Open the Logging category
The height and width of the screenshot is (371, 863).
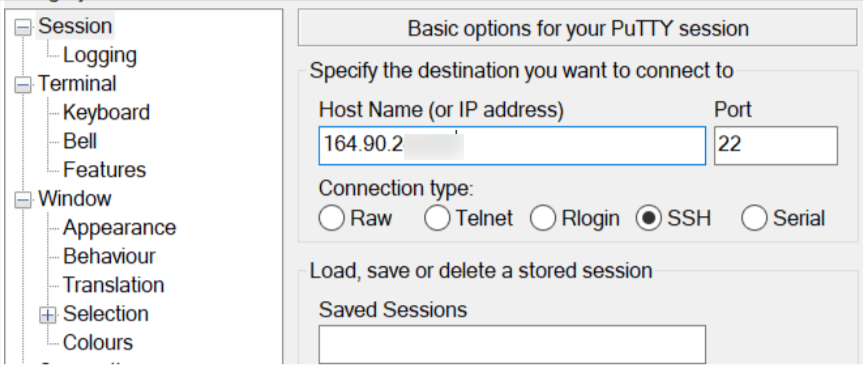click(x=100, y=55)
